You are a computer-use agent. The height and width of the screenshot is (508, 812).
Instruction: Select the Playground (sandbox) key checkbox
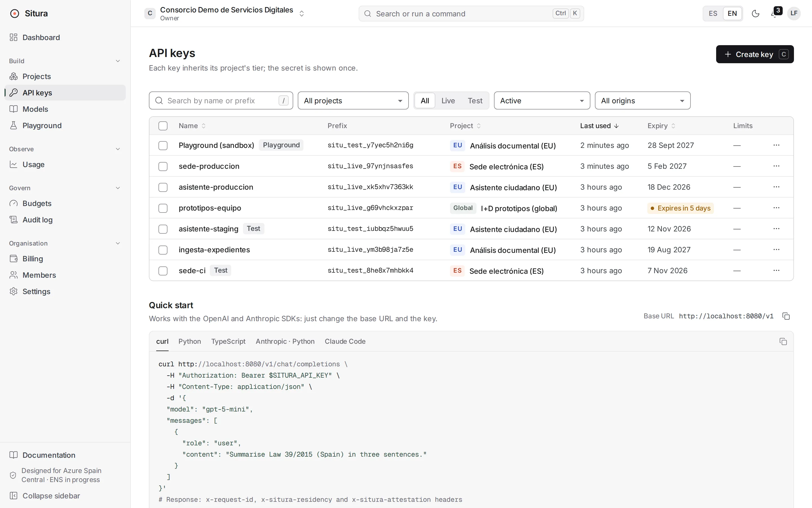pyautogui.click(x=163, y=145)
